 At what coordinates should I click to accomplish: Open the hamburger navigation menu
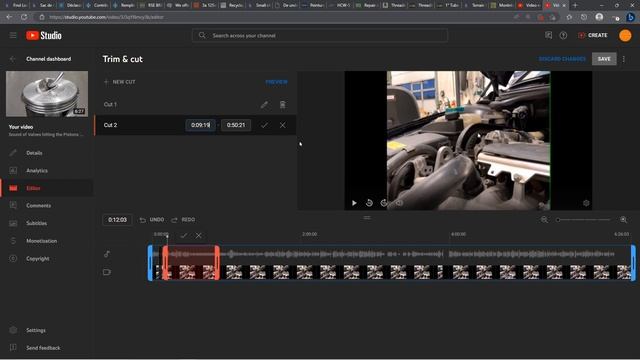click(x=13, y=36)
